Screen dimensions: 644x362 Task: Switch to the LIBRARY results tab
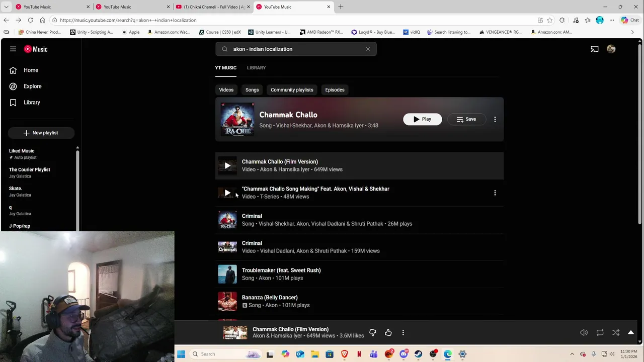(256, 67)
